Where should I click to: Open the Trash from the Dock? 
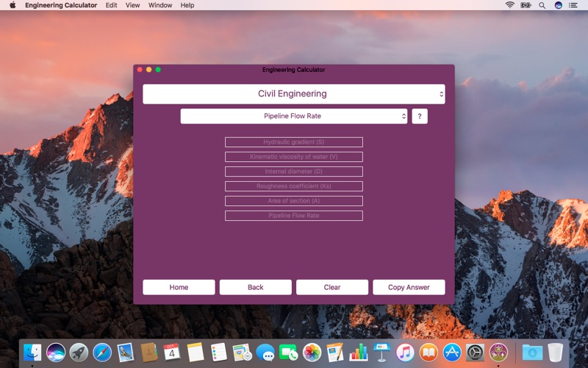coord(556,353)
